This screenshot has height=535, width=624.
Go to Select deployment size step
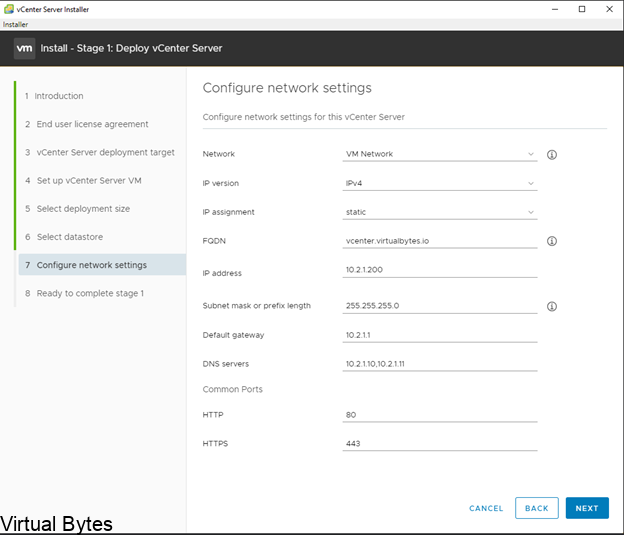point(78,209)
